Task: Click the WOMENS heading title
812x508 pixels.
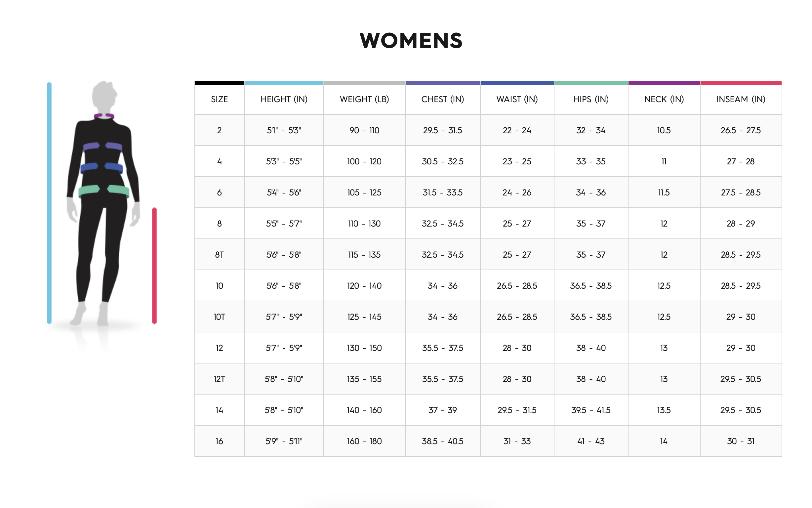Action: [411, 41]
